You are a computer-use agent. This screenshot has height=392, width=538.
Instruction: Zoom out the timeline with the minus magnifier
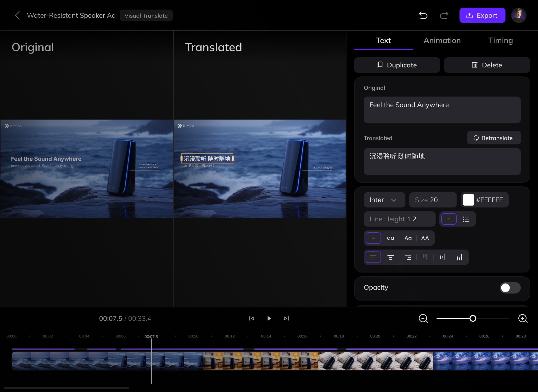pos(423,318)
